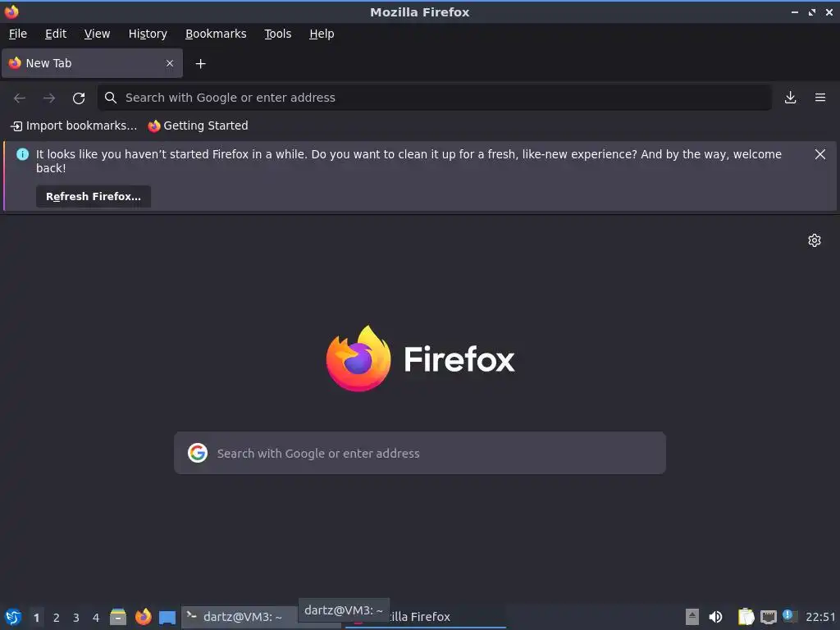The height and width of the screenshot is (630, 840).
Task: Click Firefox icon in window title bar
Action: (x=11, y=11)
